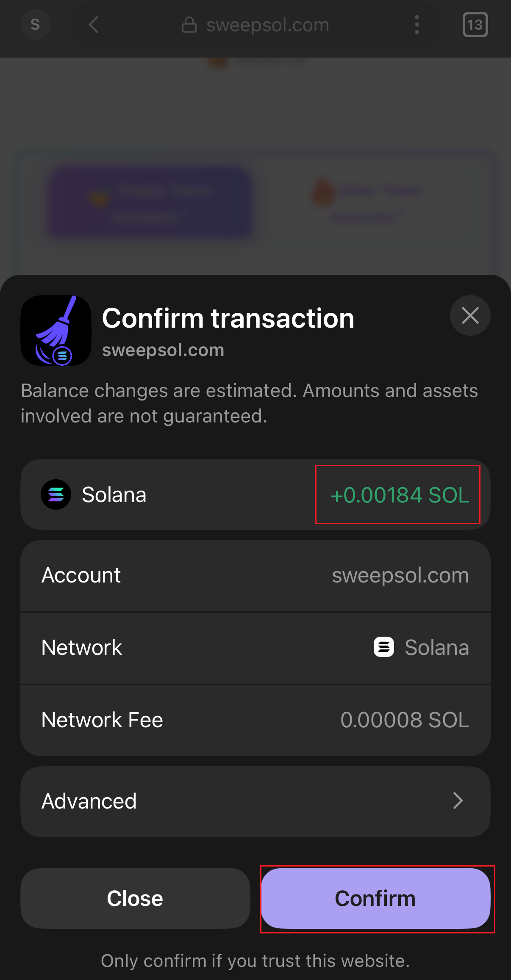This screenshot has width=511, height=980.
Task: Confirm the transaction
Action: point(376,898)
